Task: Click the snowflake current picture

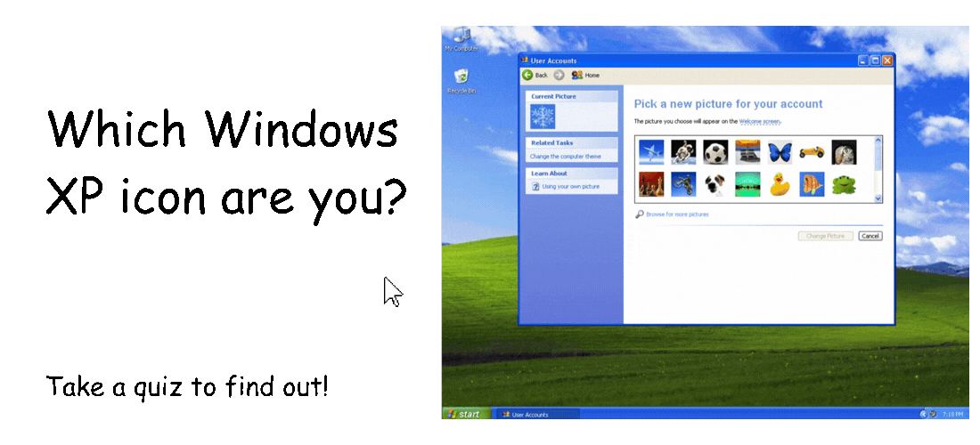Action: (543, 117)
